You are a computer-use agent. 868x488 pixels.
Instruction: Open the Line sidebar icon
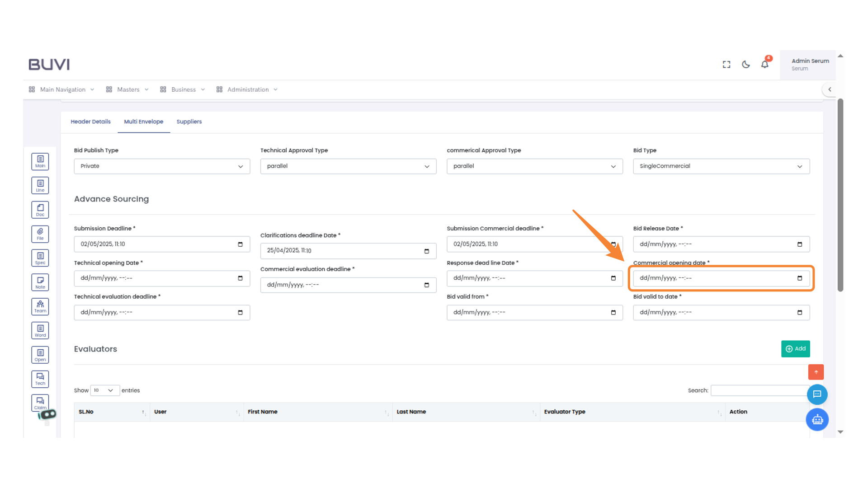(x=40, y=185)
